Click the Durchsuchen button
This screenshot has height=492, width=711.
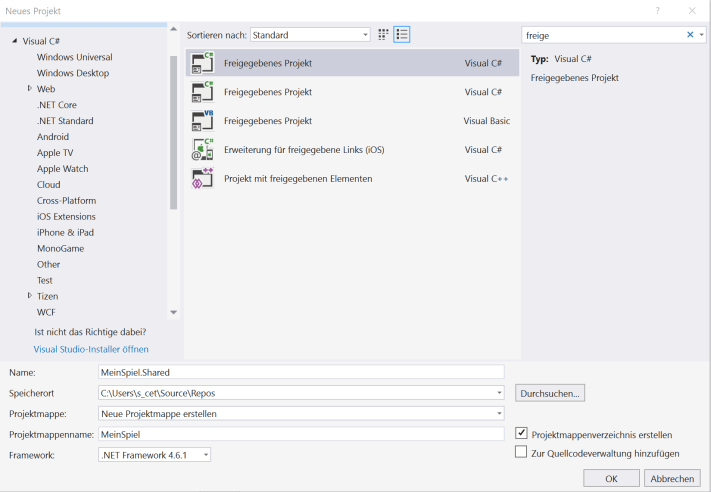(550, 393)
